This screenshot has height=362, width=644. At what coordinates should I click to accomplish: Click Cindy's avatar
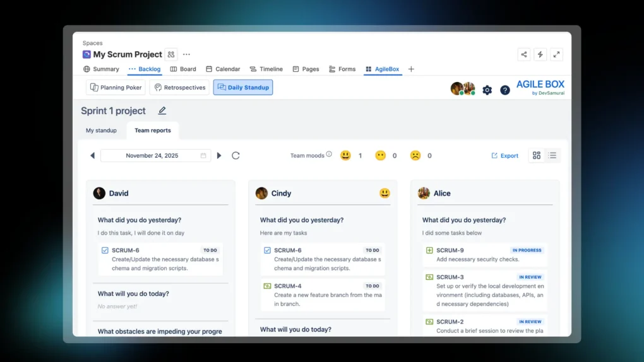tap(261, 194)
